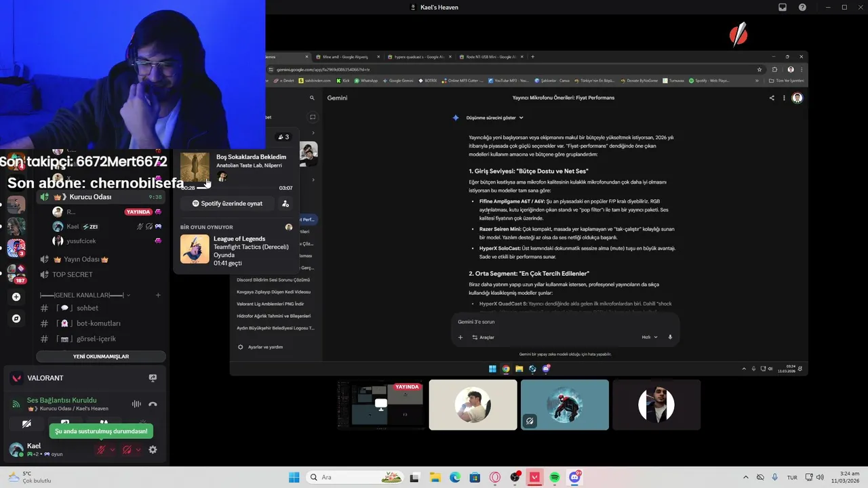This screenshot has width=868, height=488.
Task: Add a server plus icon
Action: (x=16, y=297)
